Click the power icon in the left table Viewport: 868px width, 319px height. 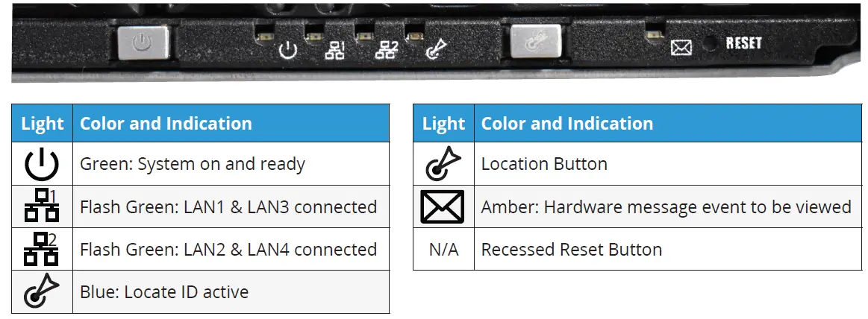[x=42, y=164]
